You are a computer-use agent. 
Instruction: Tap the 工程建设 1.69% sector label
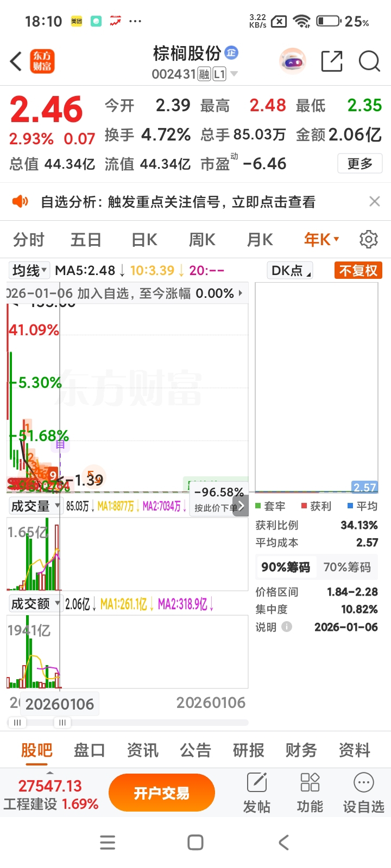51,804
